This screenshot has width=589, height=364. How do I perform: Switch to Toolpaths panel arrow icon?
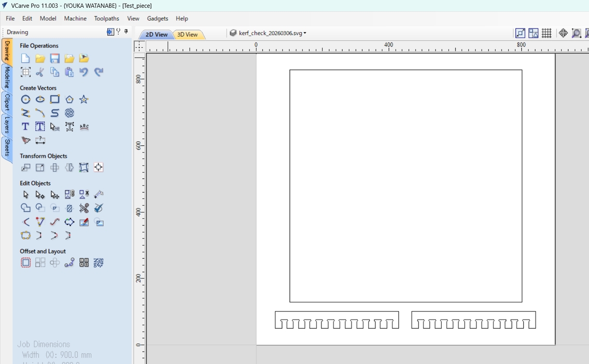click(x=110, y=32)
